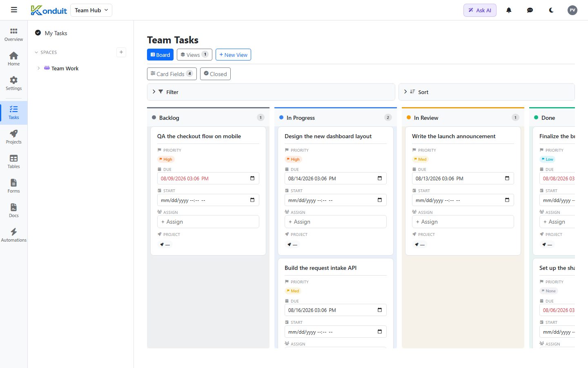
Task: Expand the Filter panel
Action: [x=271, y=92]
